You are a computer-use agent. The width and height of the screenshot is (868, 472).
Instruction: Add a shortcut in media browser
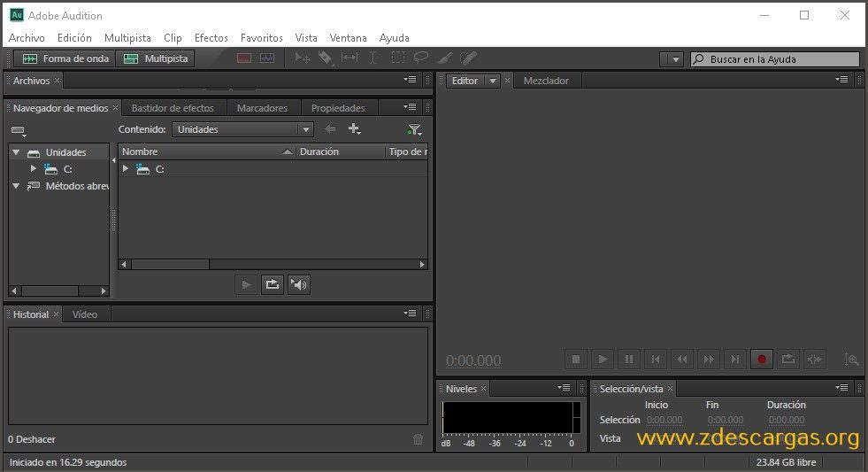pos(354,129)
